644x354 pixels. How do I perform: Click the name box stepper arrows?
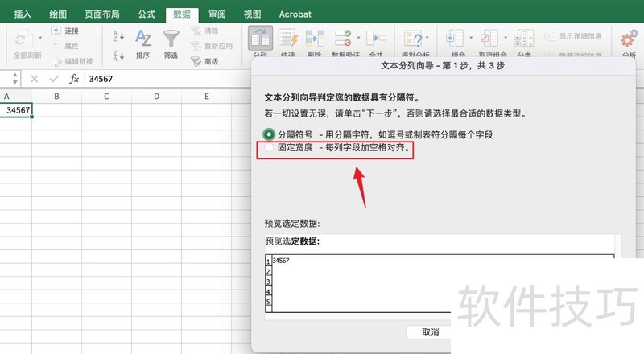point(15,78)
